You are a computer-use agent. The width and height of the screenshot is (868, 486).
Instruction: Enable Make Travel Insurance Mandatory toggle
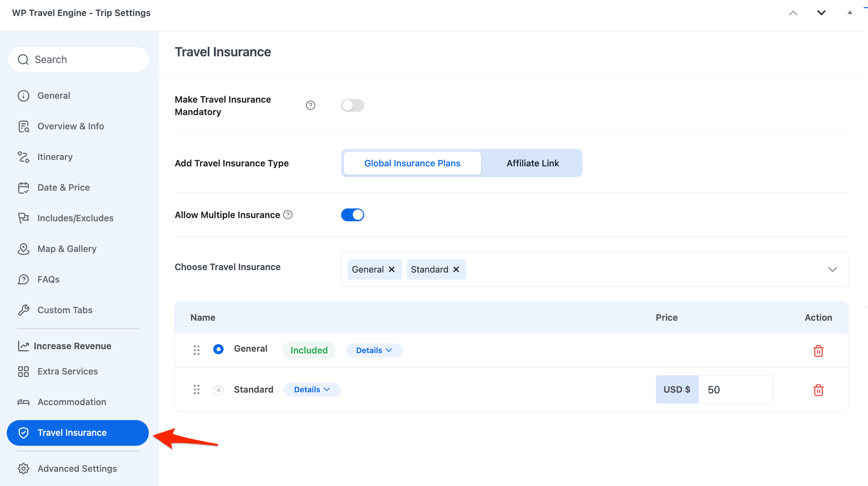coord(352,105)
